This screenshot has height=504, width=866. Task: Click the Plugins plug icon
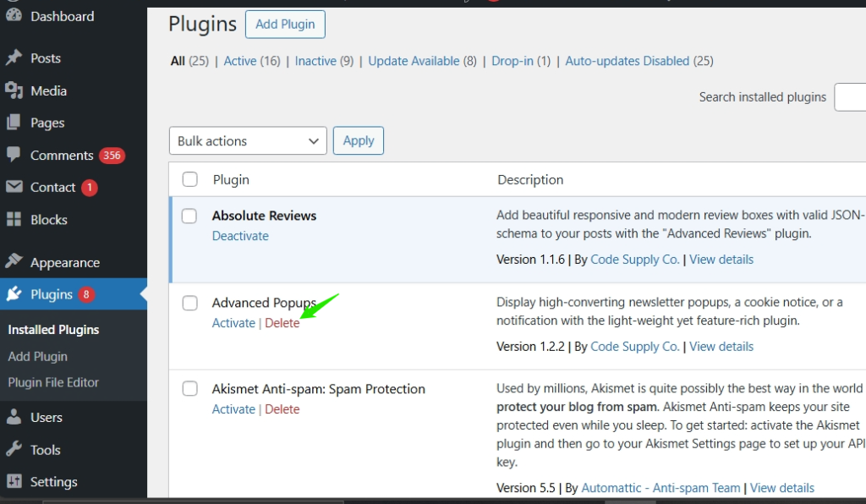click(x=14, y=293)
